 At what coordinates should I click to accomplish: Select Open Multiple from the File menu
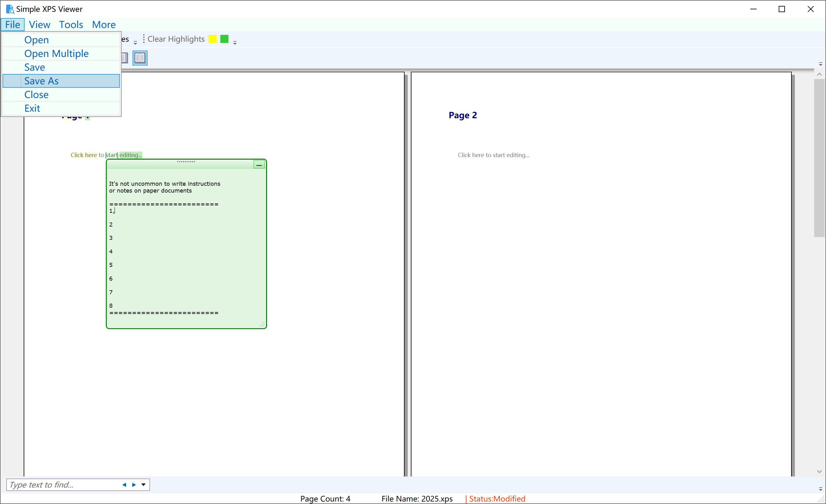point(56,53)
